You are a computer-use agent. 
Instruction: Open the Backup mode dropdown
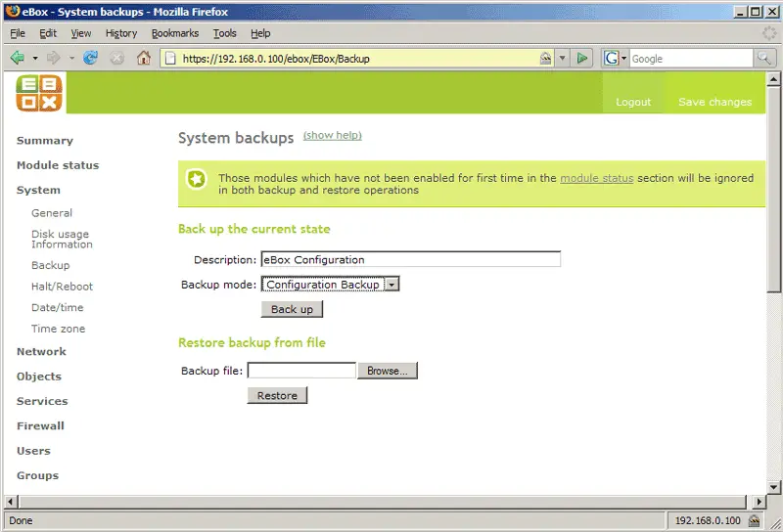click(392, 285)
